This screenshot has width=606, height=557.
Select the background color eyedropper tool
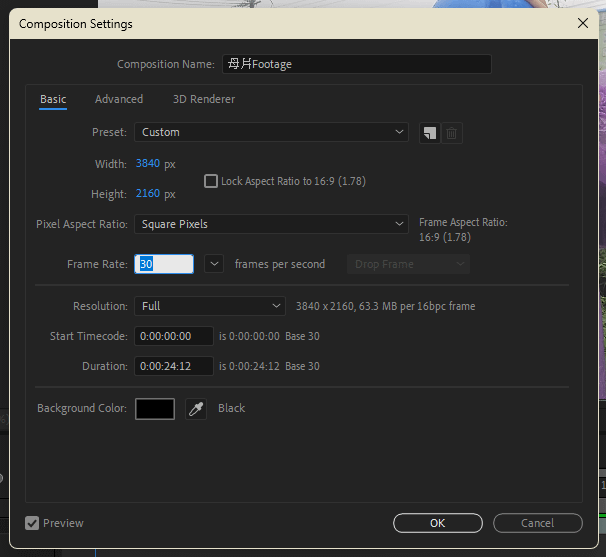click(x=196, y=409)
